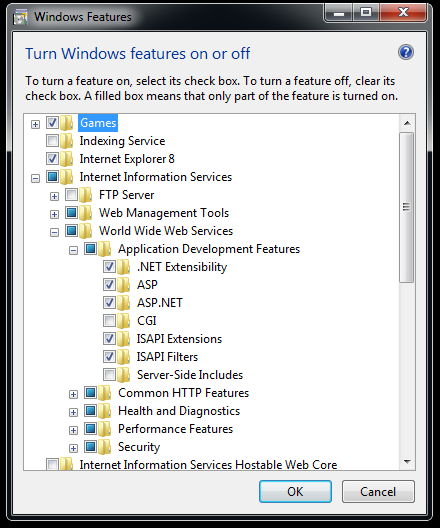Expand the FTP Server node
Image resolution: width=440 pixels, height=528 pixels.
pos(54,196)
